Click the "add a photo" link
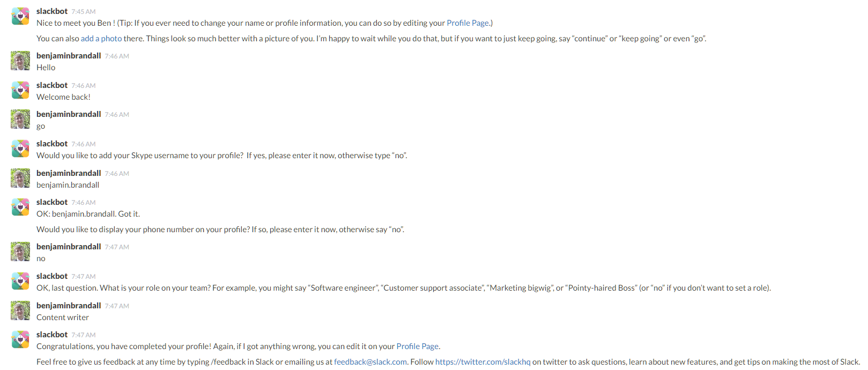868x370 pixels. pyautogui.click(x=101, y=39)
